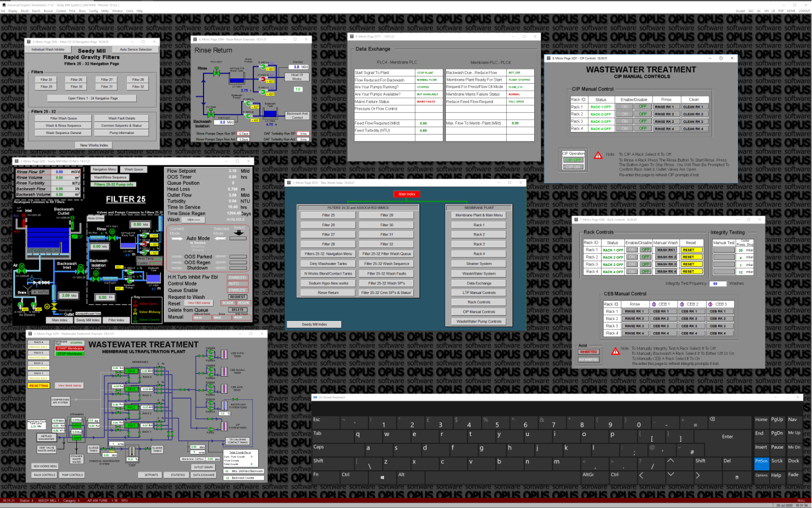Click 'Feed Turbidity (NTU)' row in Data Exchange
Viewport: 812px width, 508px height.
pos(399,131)
